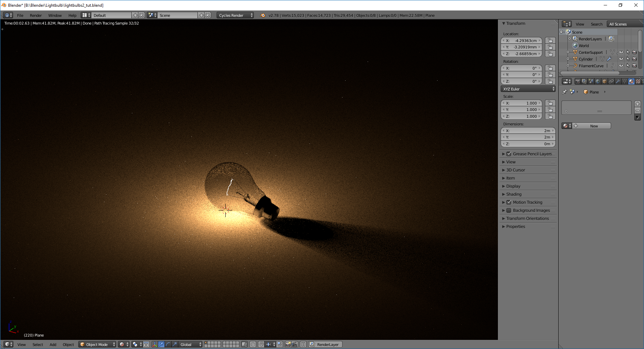Remove material slot with minus button
Image resolution: width=644 pixels, height=349 pixels.
[x=638, y=111]
